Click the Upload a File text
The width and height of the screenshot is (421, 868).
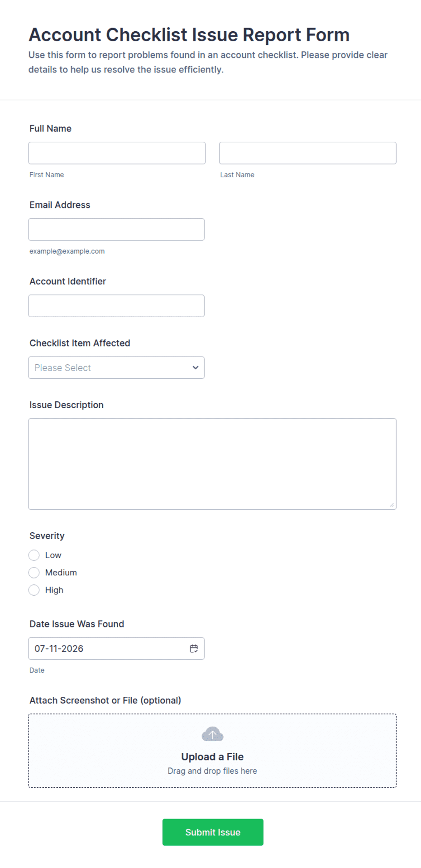[x=212, y=757]
